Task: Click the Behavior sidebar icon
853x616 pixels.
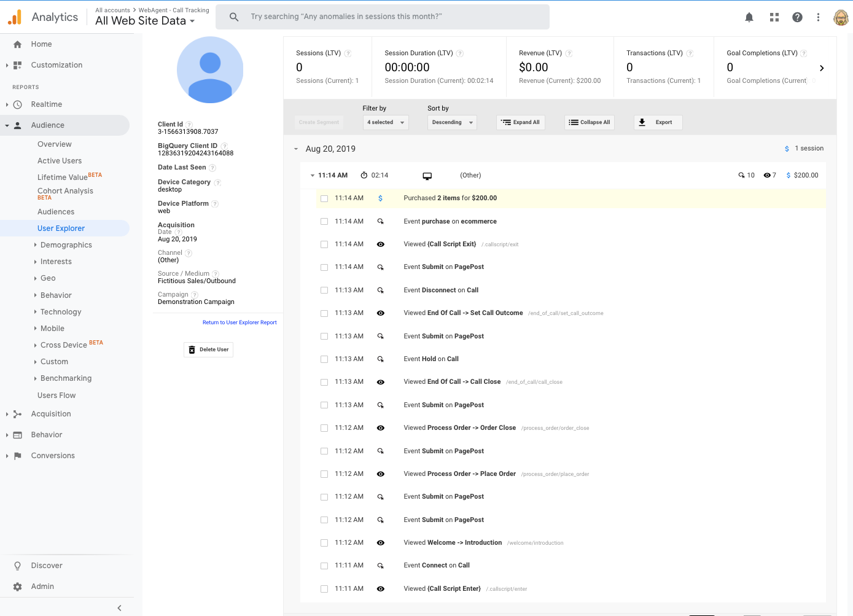Action: [18, 435]
